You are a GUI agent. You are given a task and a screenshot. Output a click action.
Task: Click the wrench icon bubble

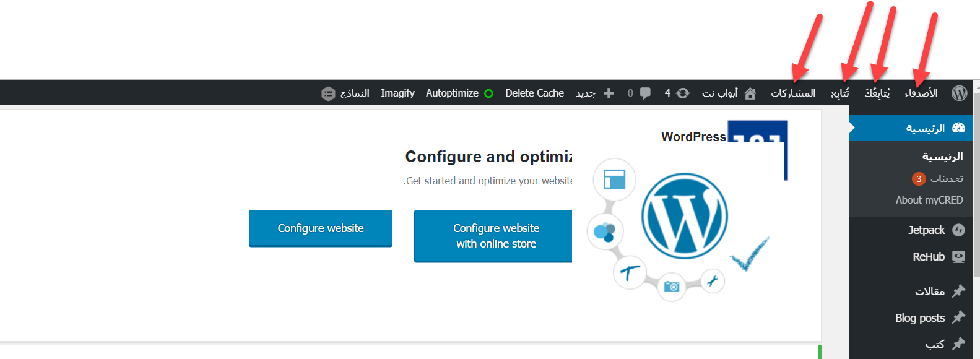coord(713,281)
